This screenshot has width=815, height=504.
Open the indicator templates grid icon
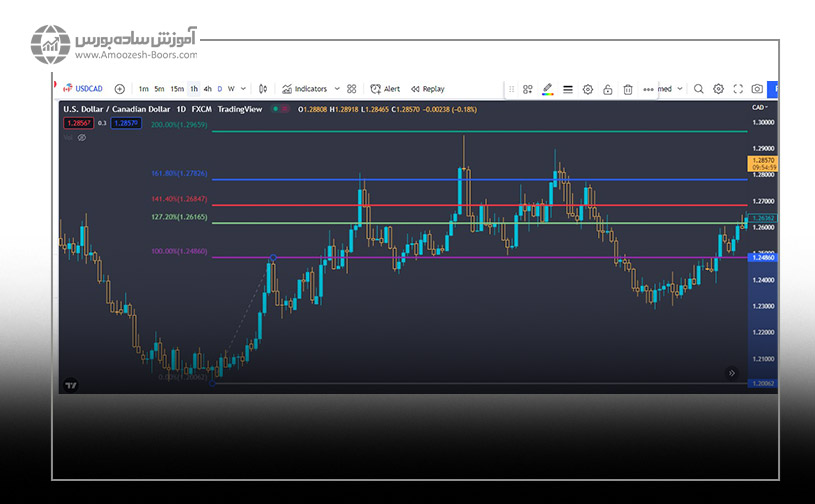(352, 89)
